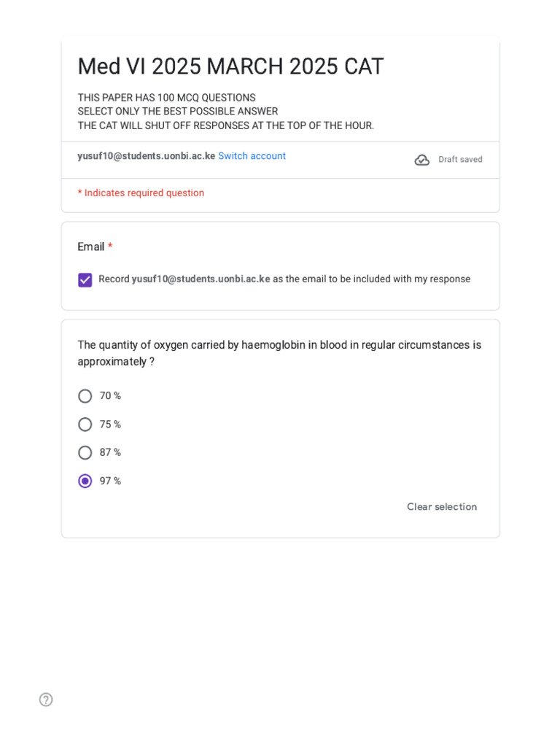Click the Indicates required question notice
This screenshot has height=747, width=560.
point(141,193)
